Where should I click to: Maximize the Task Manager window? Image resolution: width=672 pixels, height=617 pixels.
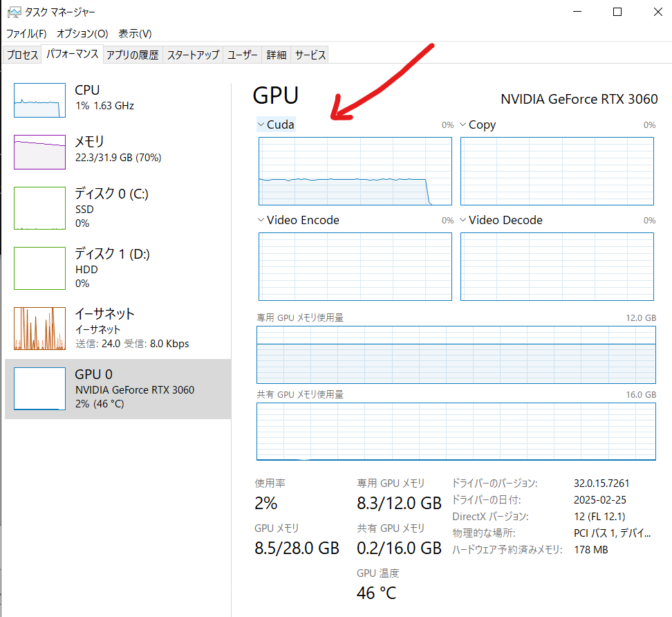617,12
